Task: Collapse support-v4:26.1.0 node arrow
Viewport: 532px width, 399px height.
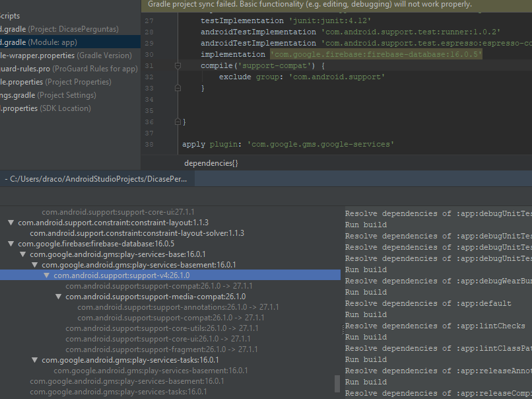Action: (x=46, y=275)
